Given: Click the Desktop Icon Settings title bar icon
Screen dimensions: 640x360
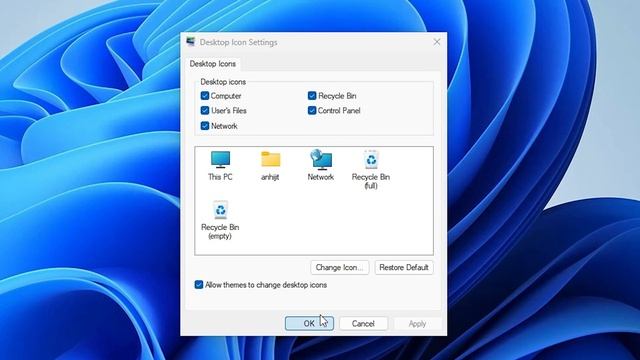Looking at the screenshot, I should [x=191, y=42].
